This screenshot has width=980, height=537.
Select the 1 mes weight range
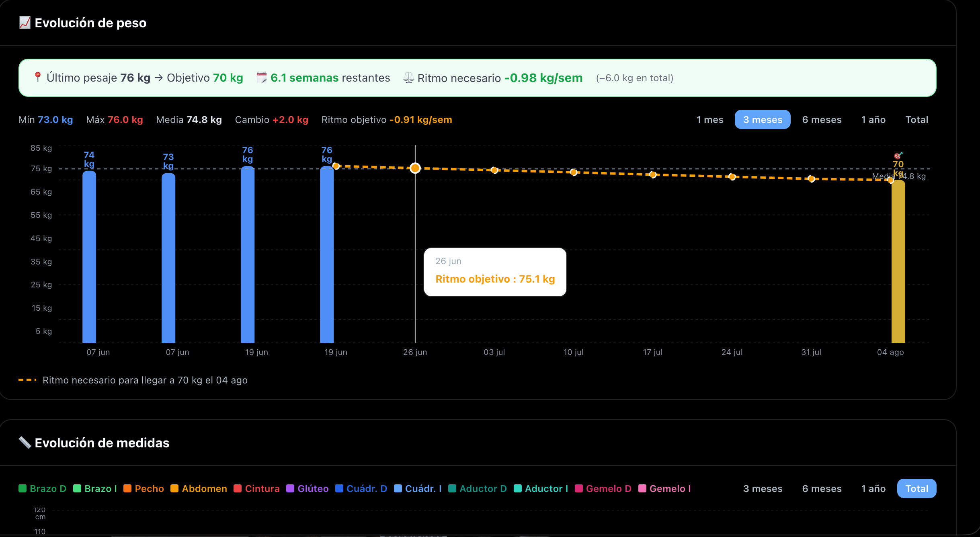tap(710, 119)
